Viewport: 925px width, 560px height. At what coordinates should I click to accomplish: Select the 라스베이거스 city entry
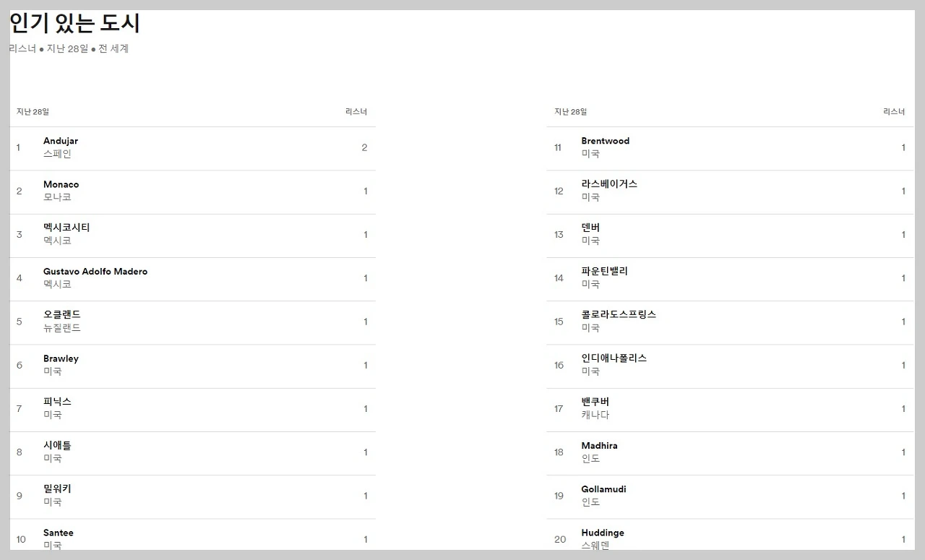(609, 184)
